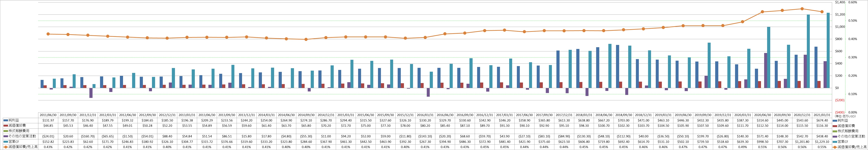Click the 2021/03/31 date column header
The image size is (868, 150).
pyautogui.click(x=822, y=115)
